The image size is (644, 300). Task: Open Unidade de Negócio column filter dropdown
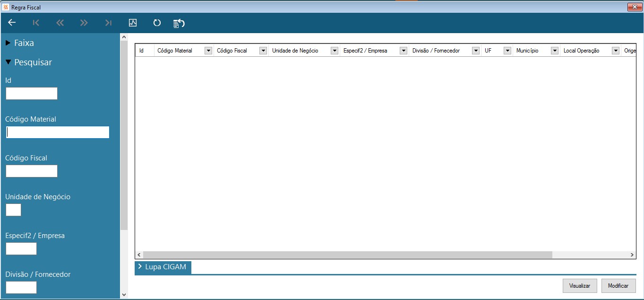[335, 51]
